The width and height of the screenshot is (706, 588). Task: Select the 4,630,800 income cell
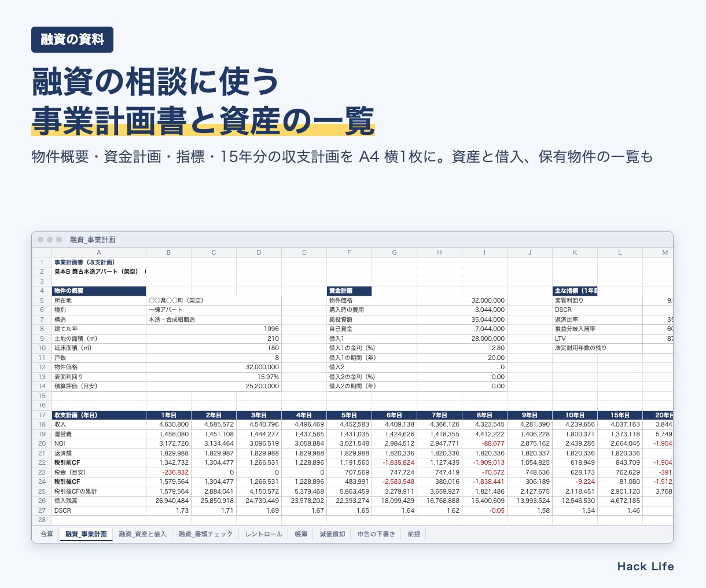tap(168, 424)
